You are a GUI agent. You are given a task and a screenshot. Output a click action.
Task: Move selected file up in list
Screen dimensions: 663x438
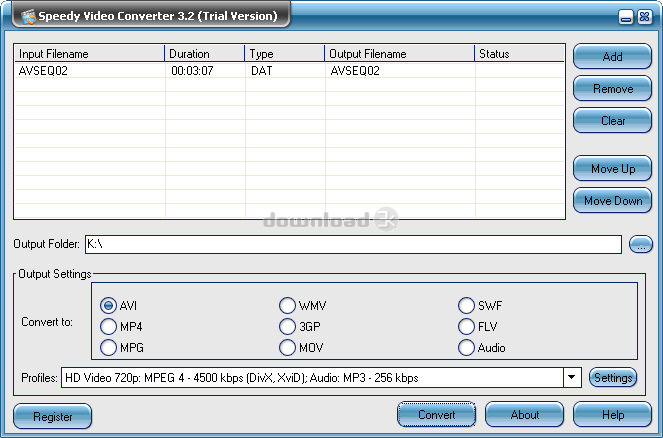tap(612, 169)
